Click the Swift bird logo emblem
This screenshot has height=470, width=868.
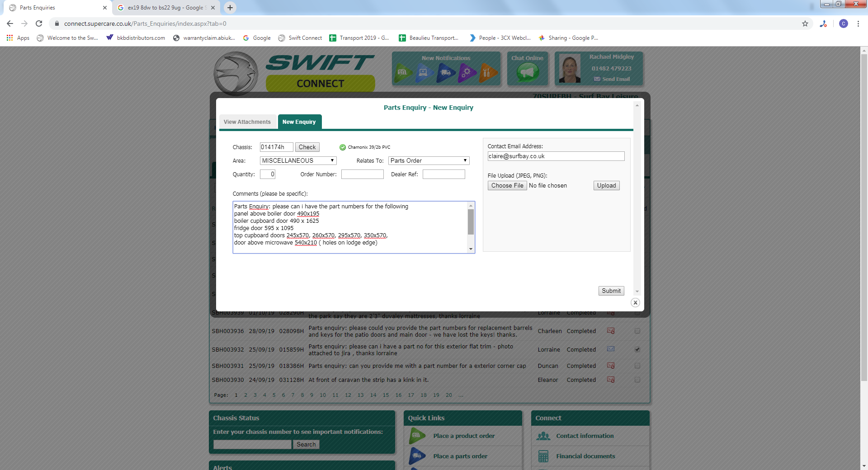pyautogui.click(x=236, y=73)
